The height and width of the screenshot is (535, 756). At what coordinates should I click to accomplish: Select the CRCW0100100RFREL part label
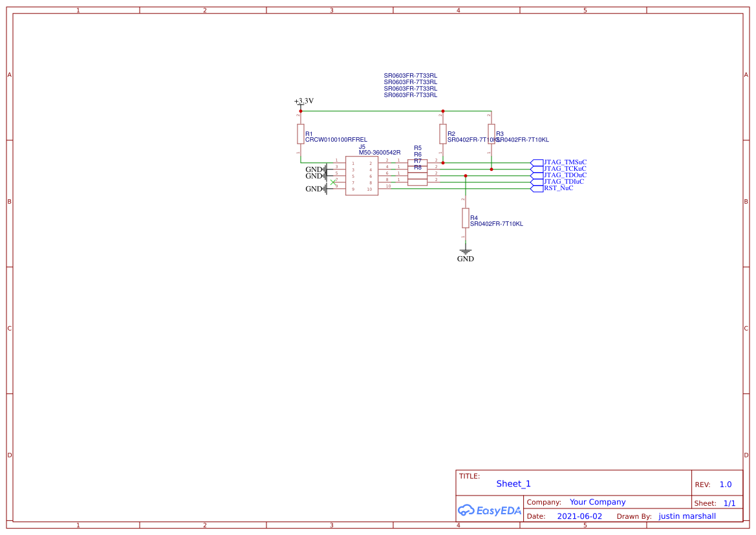click(336, 139)
